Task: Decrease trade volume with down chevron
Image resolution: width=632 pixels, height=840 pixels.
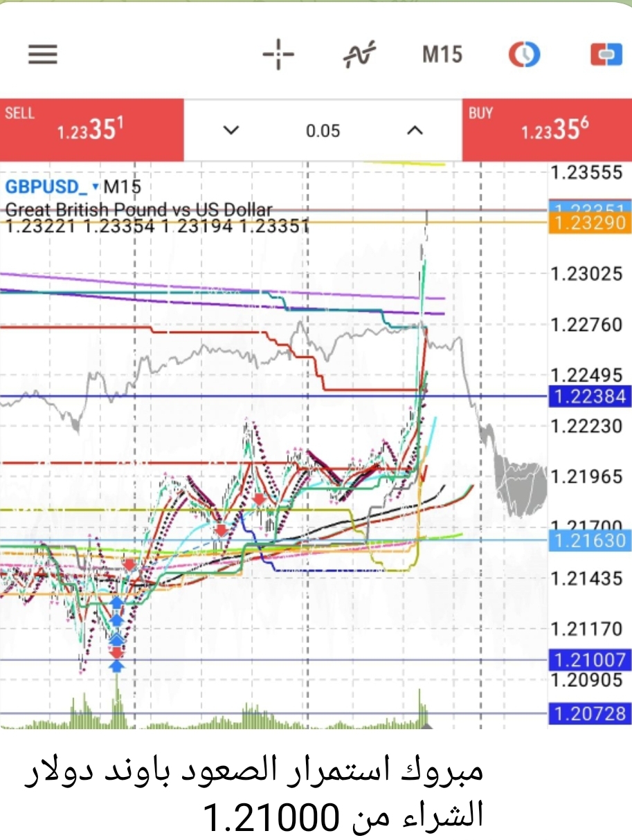Action: (x=231, y=130)
